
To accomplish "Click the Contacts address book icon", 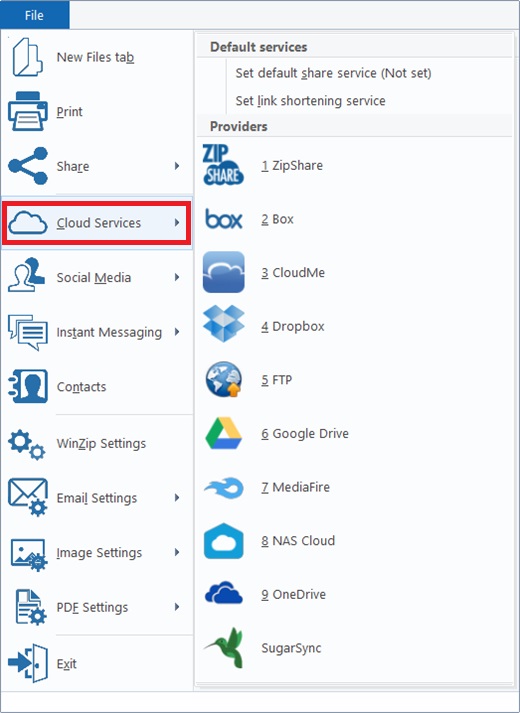I will point(28,387).
